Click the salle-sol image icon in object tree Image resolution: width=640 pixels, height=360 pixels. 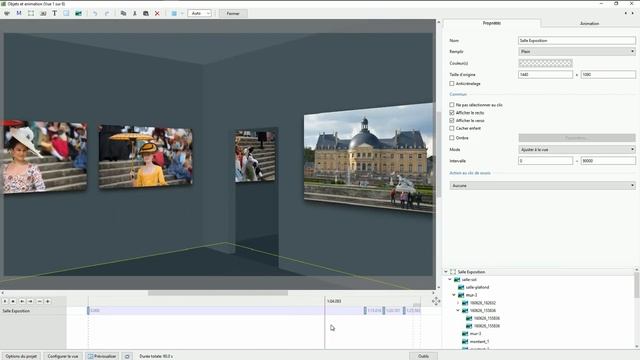coord(457,280)
